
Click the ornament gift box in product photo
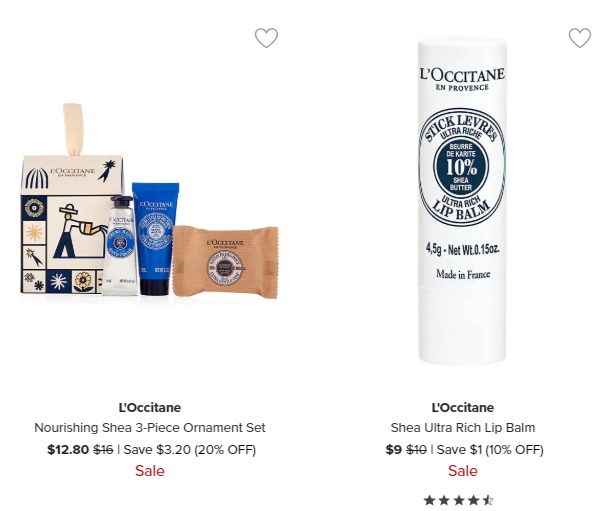tap(69, 207)
